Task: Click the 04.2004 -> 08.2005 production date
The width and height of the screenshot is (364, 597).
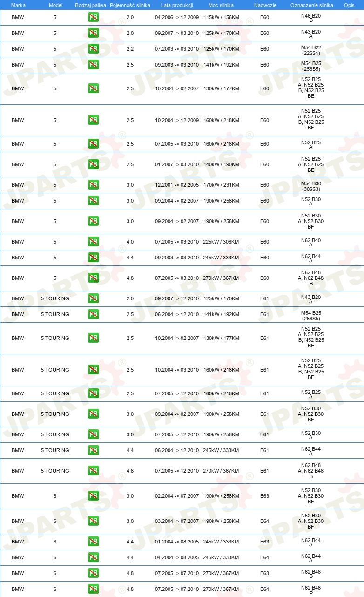Action: [x=177, y=557]
